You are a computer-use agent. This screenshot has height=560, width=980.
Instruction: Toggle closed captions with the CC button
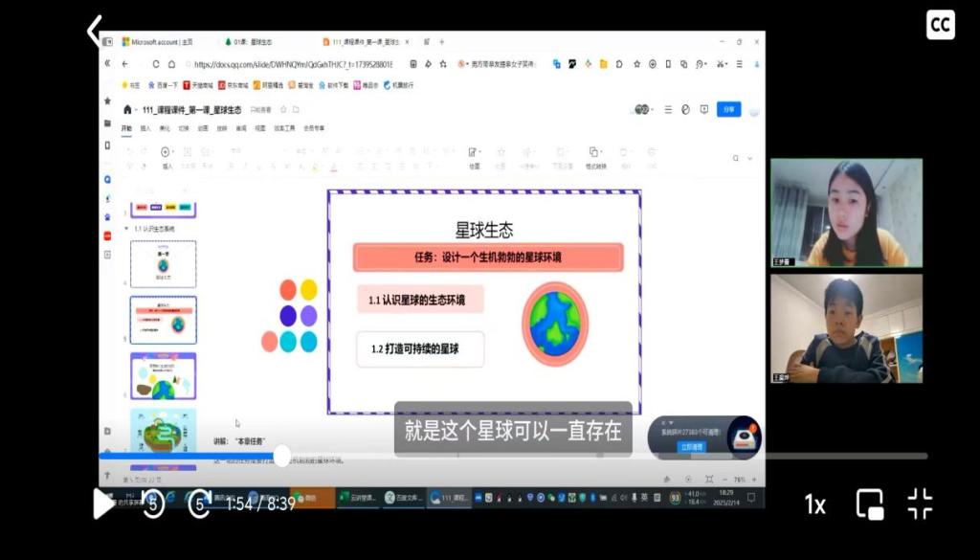pos(940,25)
